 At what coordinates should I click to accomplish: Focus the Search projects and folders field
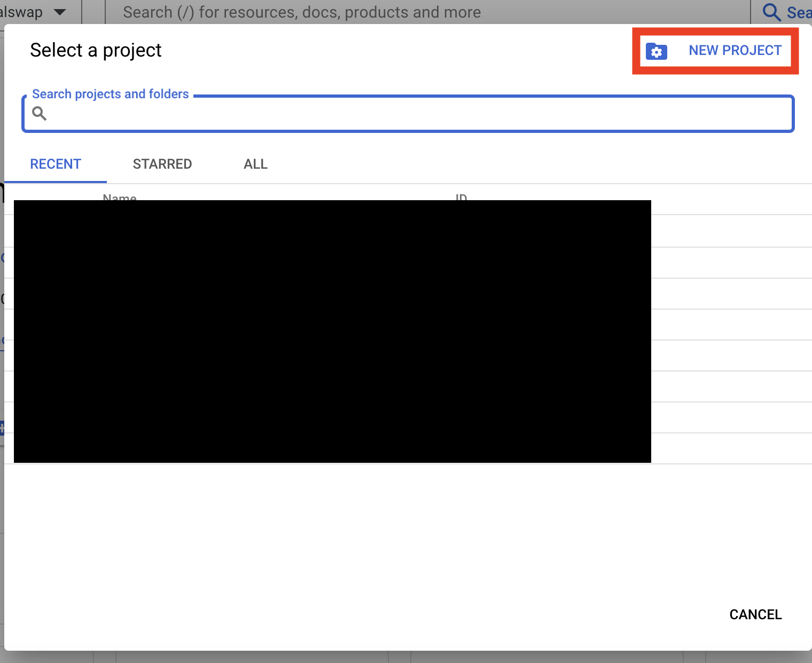click(x=417, y=114)
